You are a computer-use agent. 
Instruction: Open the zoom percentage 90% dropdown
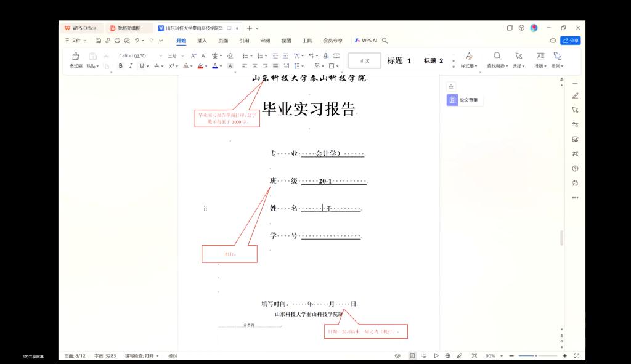pyautogui.click(x=502, y=356)
